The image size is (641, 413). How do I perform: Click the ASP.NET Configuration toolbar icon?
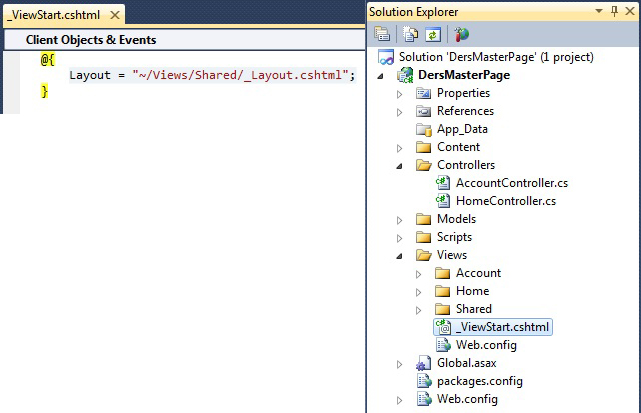(461, 34)
